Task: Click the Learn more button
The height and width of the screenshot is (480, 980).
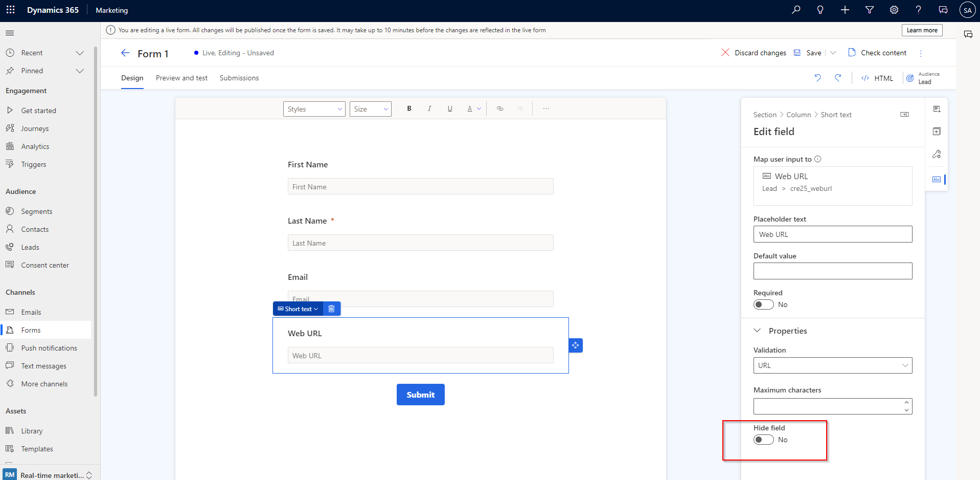Action: pos(922,30)
